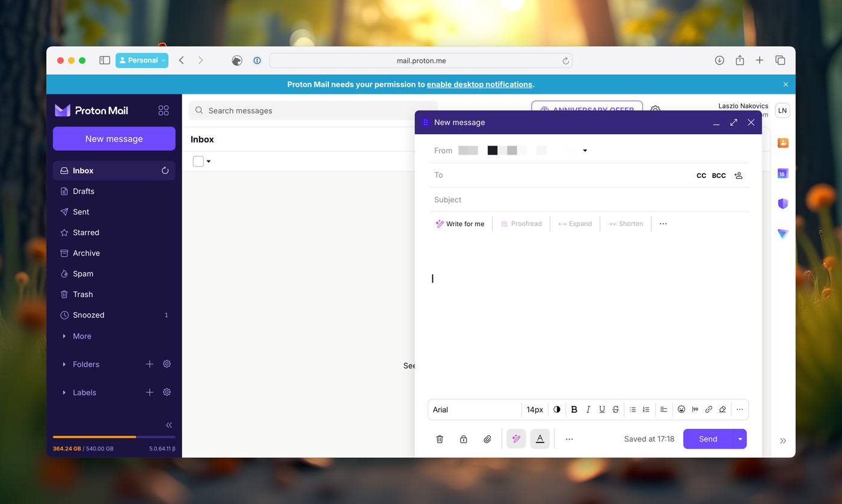The image size is (842, 504).
Task: Open the Snoozed folder
Action: coord(114,315)
